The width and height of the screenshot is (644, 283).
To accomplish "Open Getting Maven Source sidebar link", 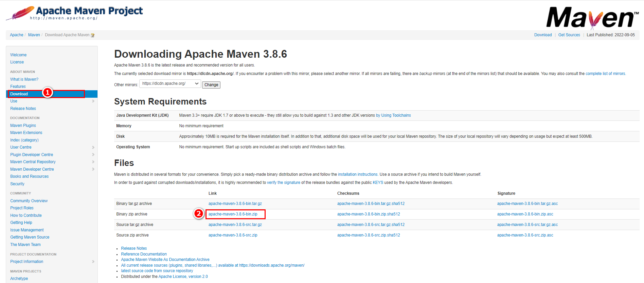I will tap(30, 237).
